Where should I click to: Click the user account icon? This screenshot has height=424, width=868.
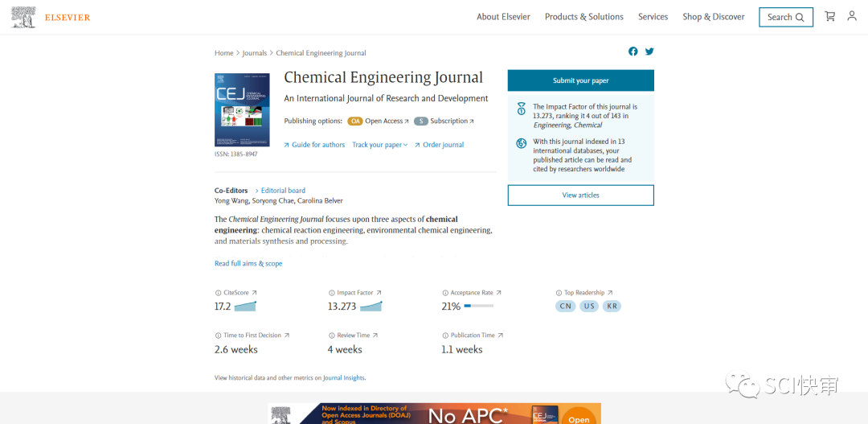click(x=852, y=16)
